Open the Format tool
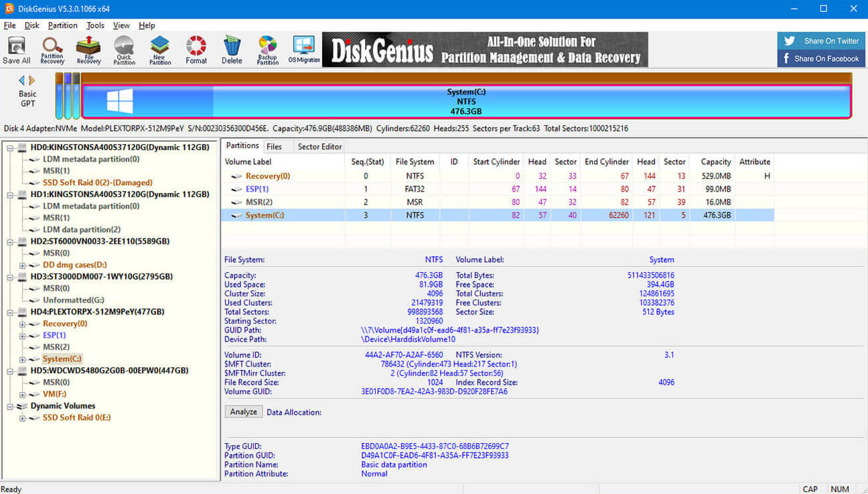 (196, 49)
